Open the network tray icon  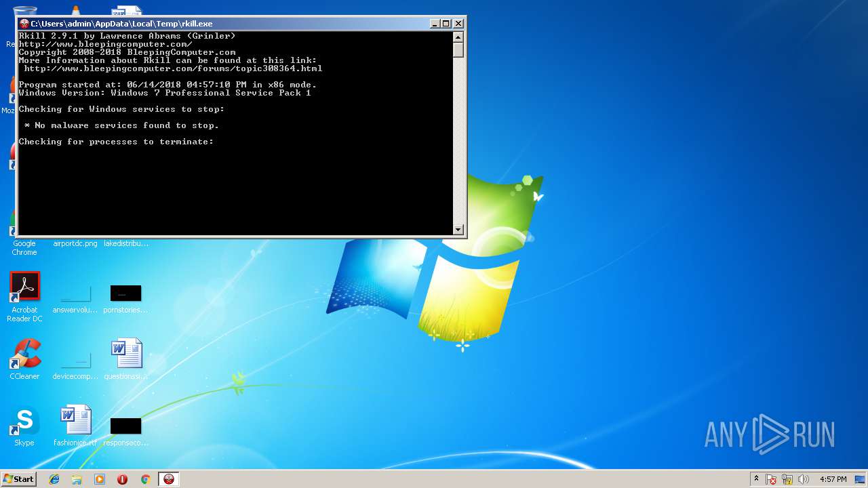pos(787,479)
